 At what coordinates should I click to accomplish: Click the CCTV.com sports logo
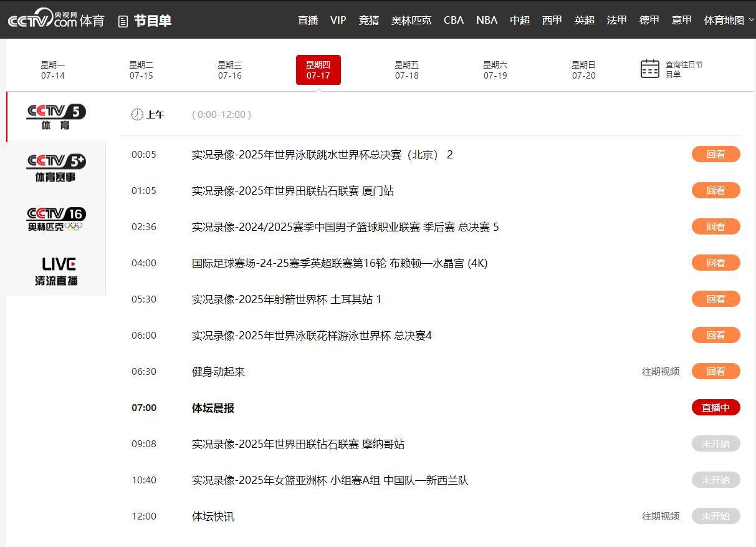pos(56,19)
